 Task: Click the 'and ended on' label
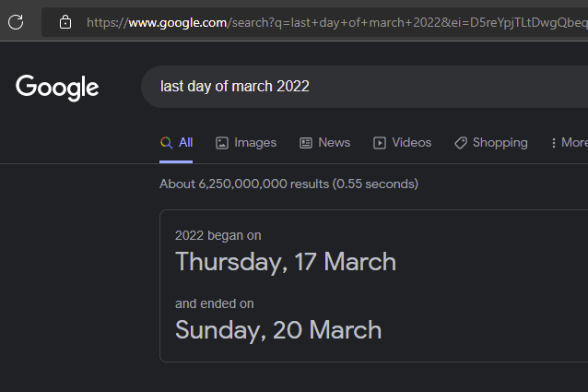coord(214,303)
